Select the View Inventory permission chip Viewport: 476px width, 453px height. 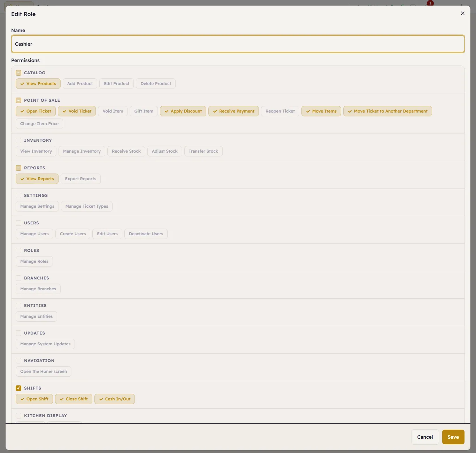36,151
